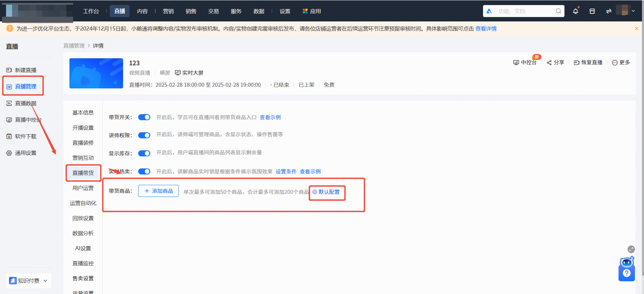The height and width of the screenshot is (294, 644).
Task: Select the AI设置 tab
Action: pyautogui.click(x=83, y=248)
